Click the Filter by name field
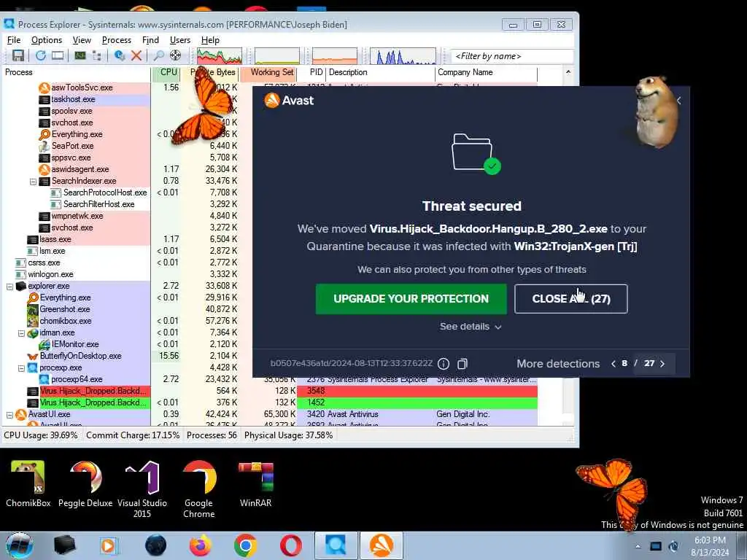This screenshot has height=560, width=747. point(511,56)
